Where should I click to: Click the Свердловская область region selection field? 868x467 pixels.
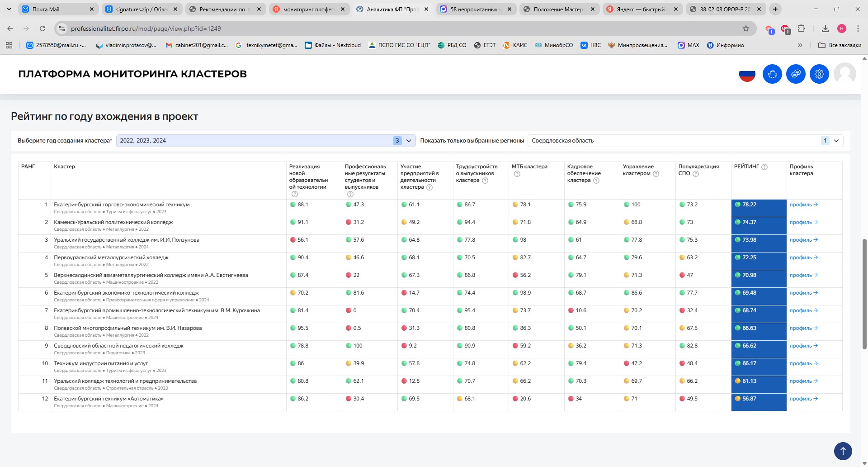click(674, 141)
